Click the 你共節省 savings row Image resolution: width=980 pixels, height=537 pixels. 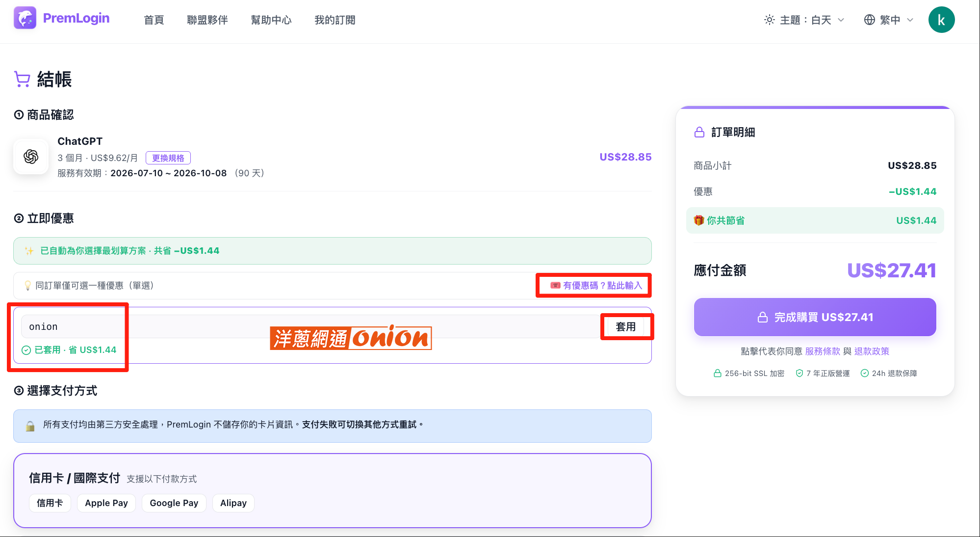coord(815,220)
